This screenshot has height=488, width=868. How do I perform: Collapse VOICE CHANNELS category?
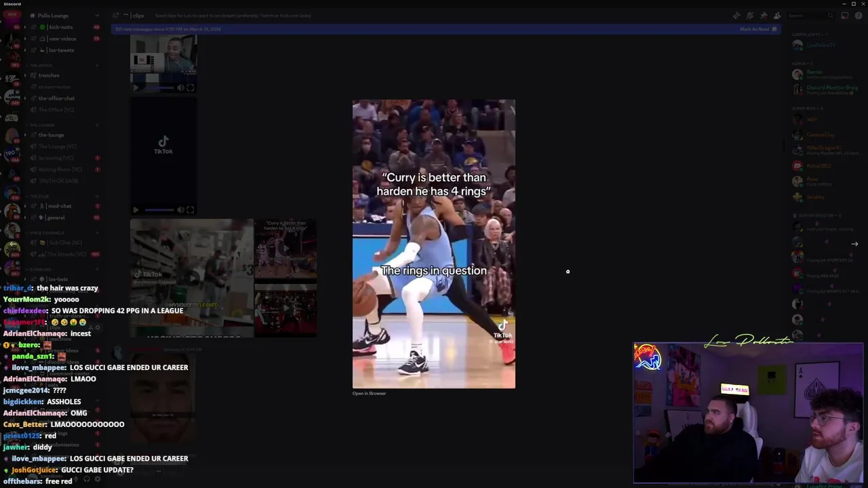point(46,233)
